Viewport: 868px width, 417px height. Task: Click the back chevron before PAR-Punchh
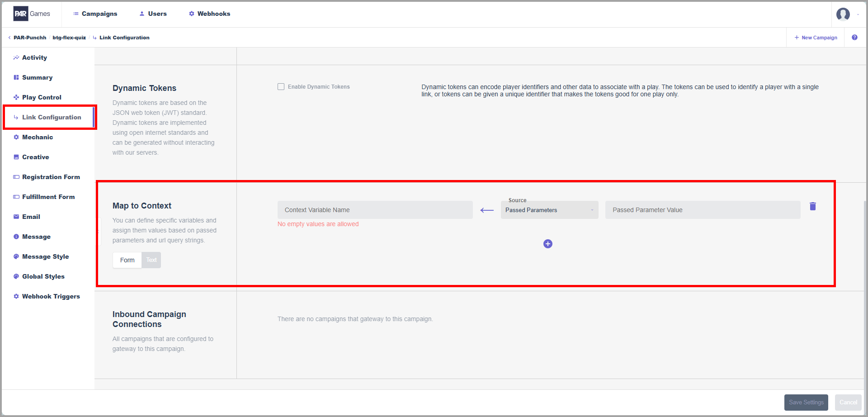click(9, 38)
